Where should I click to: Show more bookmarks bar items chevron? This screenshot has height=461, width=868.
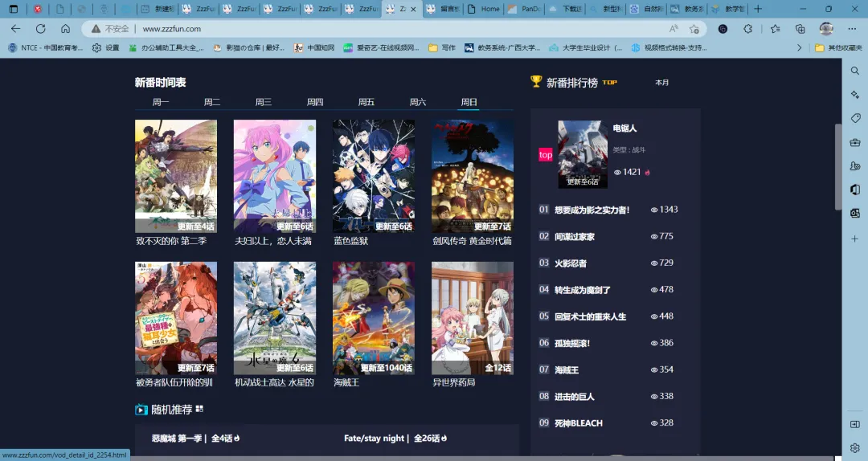coord(799,48)
